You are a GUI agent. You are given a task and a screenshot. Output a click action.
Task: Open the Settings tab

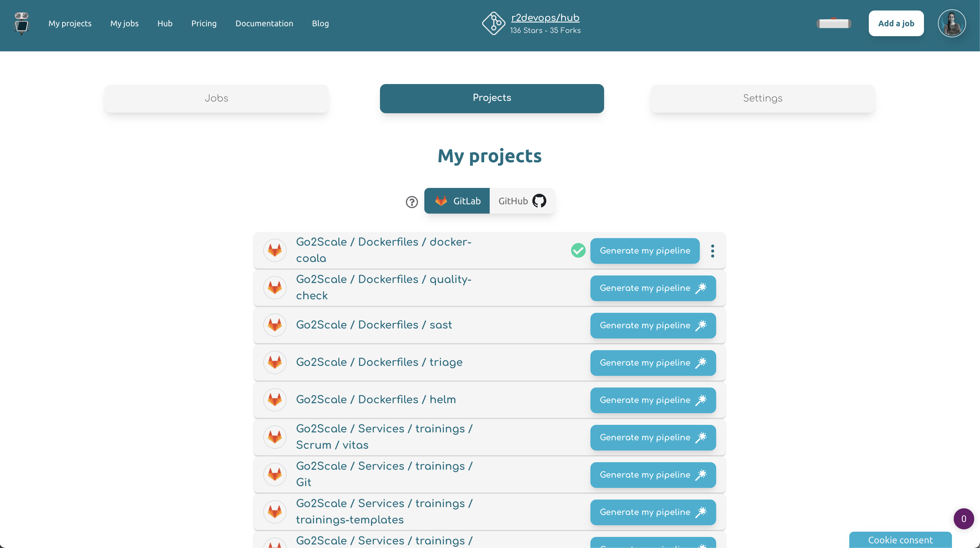[762, 98]
